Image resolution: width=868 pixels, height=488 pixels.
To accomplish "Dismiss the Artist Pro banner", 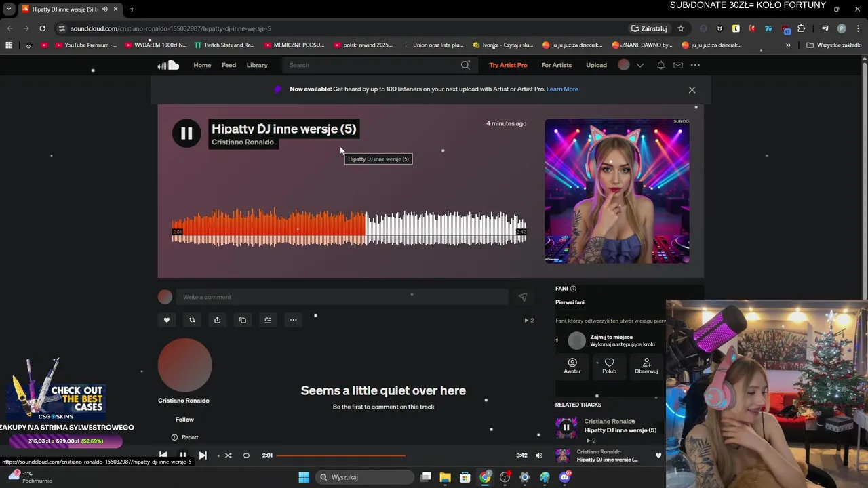I will click(692, 89).
